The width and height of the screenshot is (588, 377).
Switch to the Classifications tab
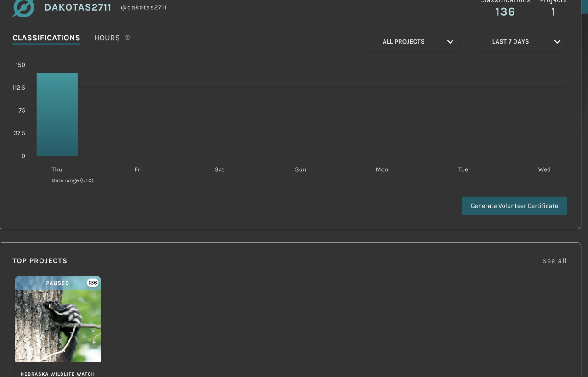click(x=46, y=38)
